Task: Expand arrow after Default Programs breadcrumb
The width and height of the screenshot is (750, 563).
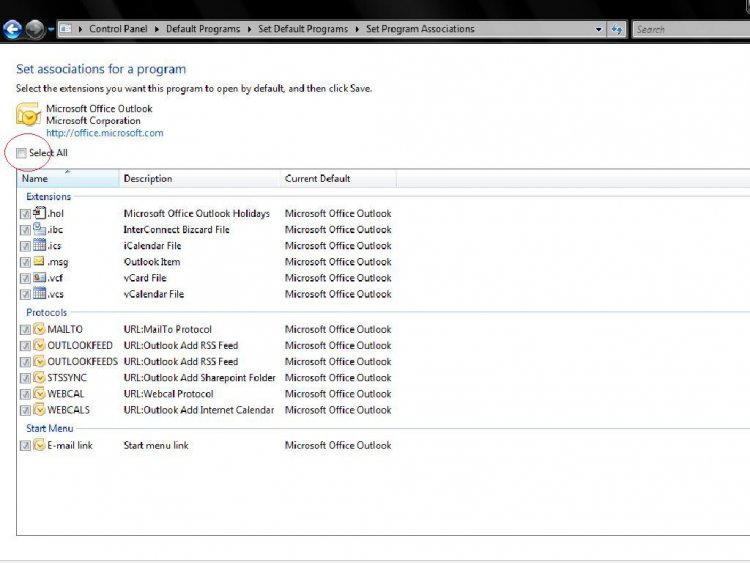Action: click(249, 29)
